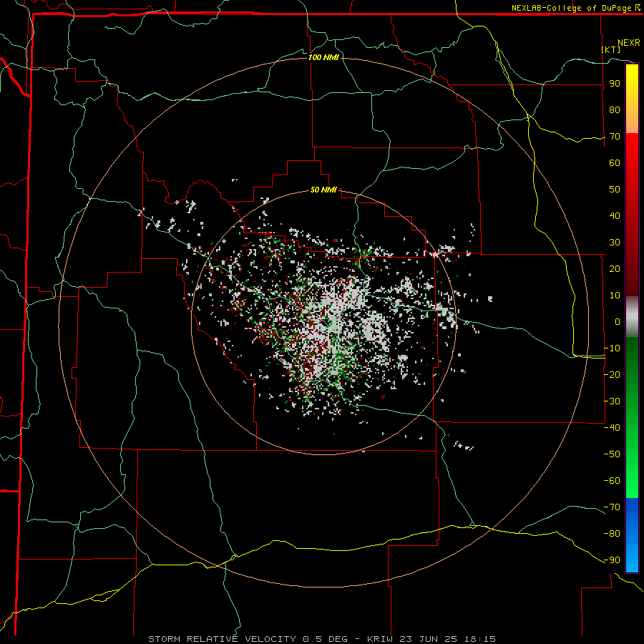
Task: Click the KT units label above the scale
Action: tap(611, 49)
